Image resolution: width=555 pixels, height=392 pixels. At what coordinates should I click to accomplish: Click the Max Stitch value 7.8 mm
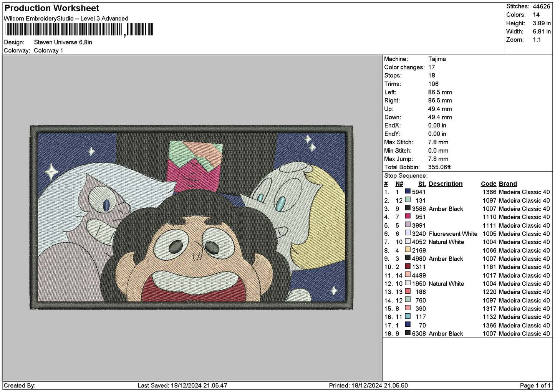click(438, 142)
